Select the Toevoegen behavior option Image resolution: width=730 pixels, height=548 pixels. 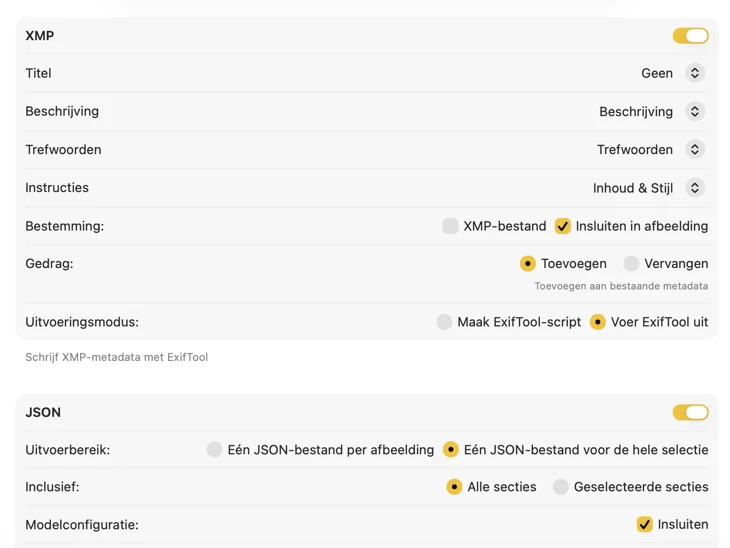pos(528,264)
